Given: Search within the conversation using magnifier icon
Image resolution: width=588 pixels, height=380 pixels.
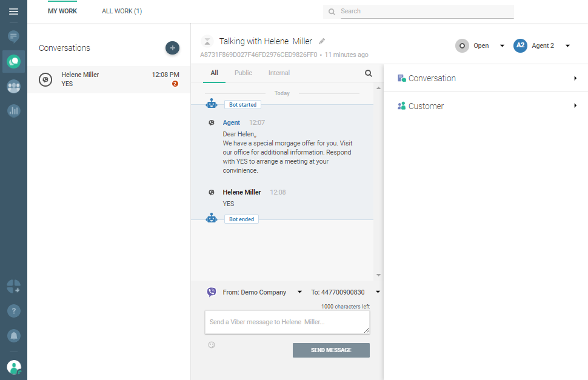Looking at the screenshot, I should point(368,73).
